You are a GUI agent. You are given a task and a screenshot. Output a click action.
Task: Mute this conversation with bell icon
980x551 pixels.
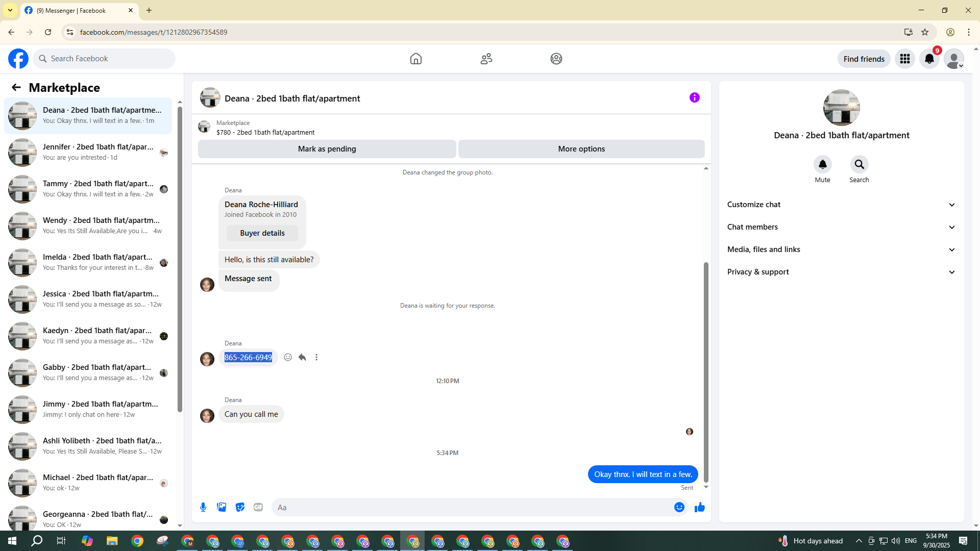[823, 164]
